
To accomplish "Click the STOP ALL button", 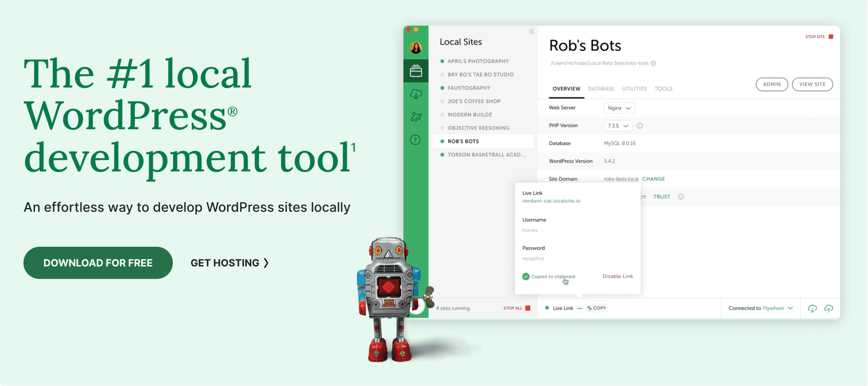I will pos(517,308).
